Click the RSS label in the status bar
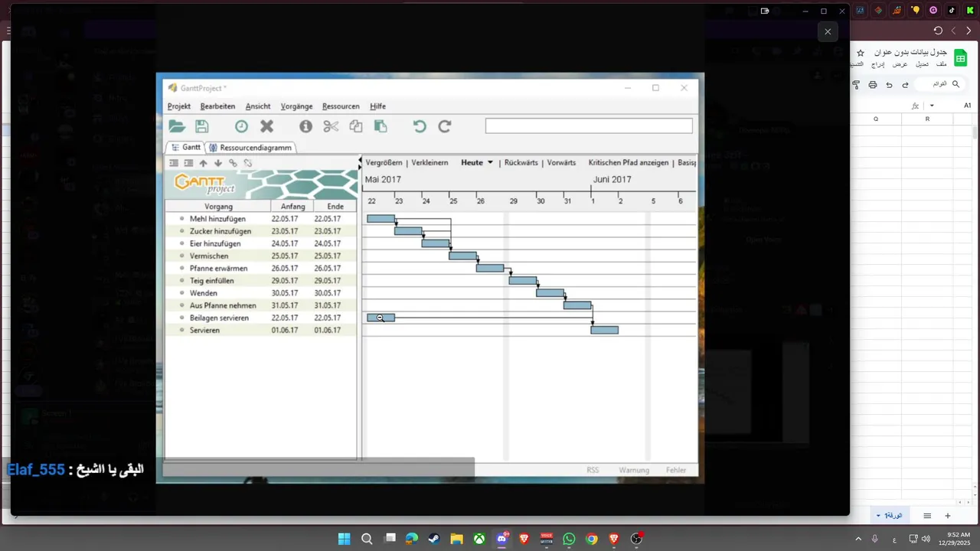Image resolution: width=980 pixels, height=551 pixels. pyautogui.click(x=593, y=470)
